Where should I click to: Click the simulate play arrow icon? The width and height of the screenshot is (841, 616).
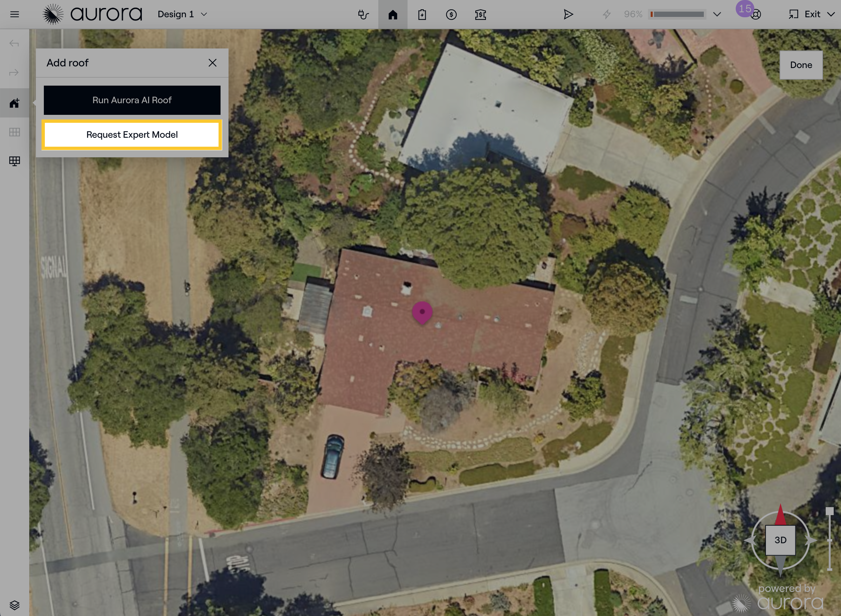click(568, 15)
